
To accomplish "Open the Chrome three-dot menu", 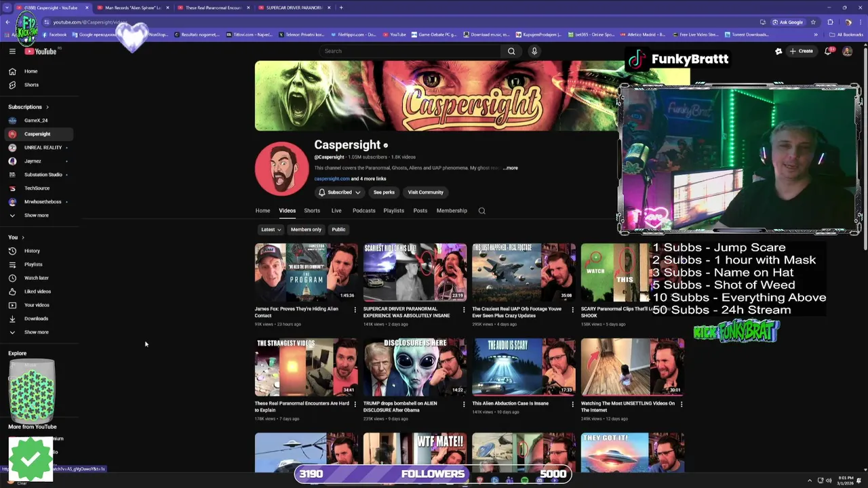I will tap(860, 22).
